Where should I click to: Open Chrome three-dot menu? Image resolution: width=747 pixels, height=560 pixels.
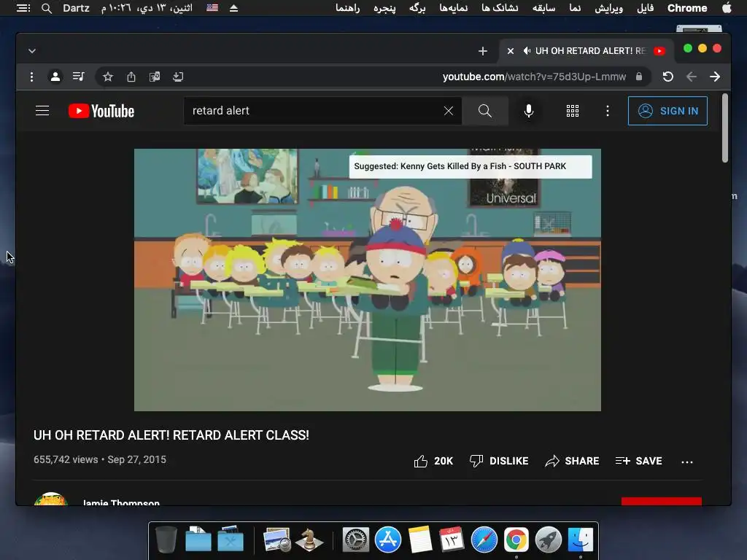point(31,77)
